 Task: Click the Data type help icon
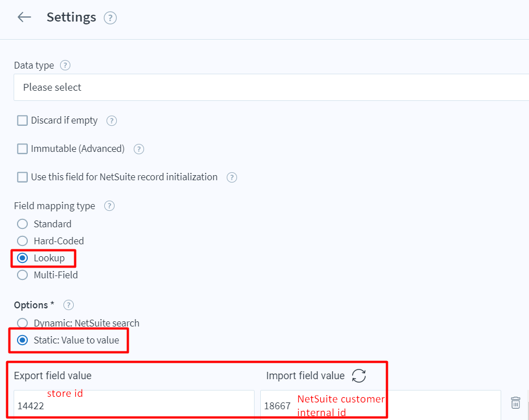[x=65, y=65]
